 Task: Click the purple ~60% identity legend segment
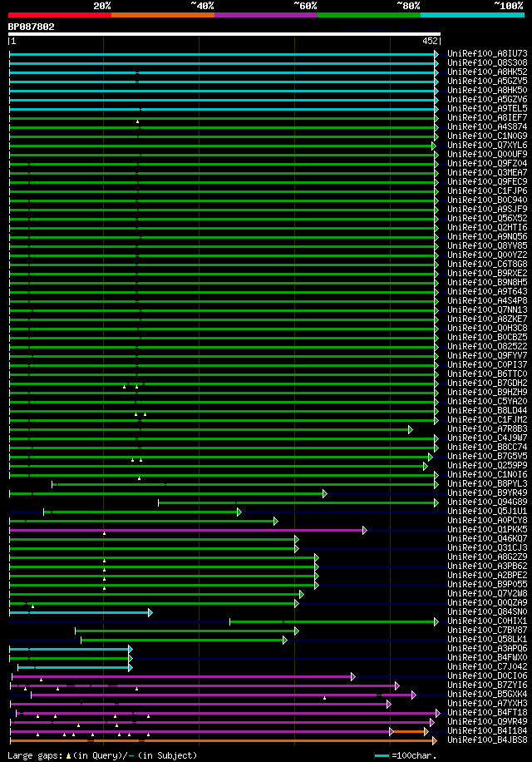pos(266,15)
